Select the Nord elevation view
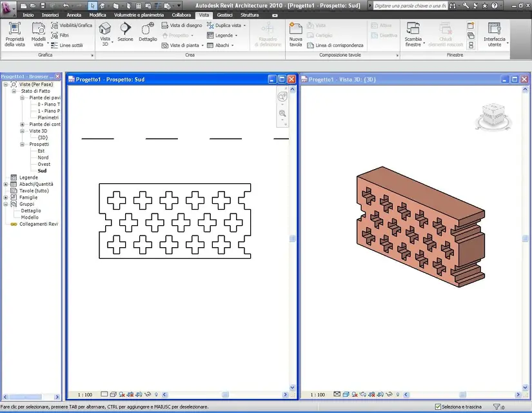The height and width of the screenshot is (413, 532). point(43,157)
